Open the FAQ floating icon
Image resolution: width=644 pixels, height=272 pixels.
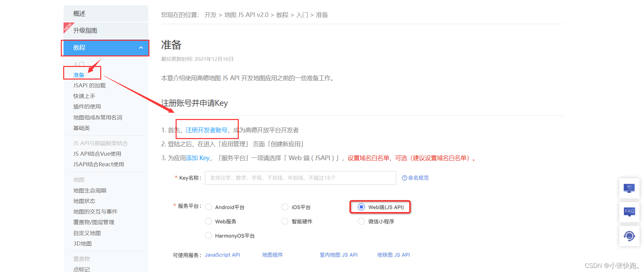click(629, 212)
